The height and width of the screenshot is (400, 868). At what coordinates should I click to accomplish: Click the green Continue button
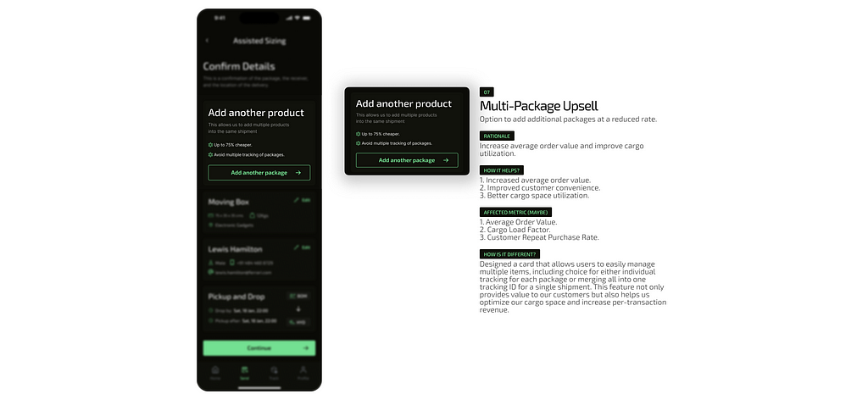[259, 348]
